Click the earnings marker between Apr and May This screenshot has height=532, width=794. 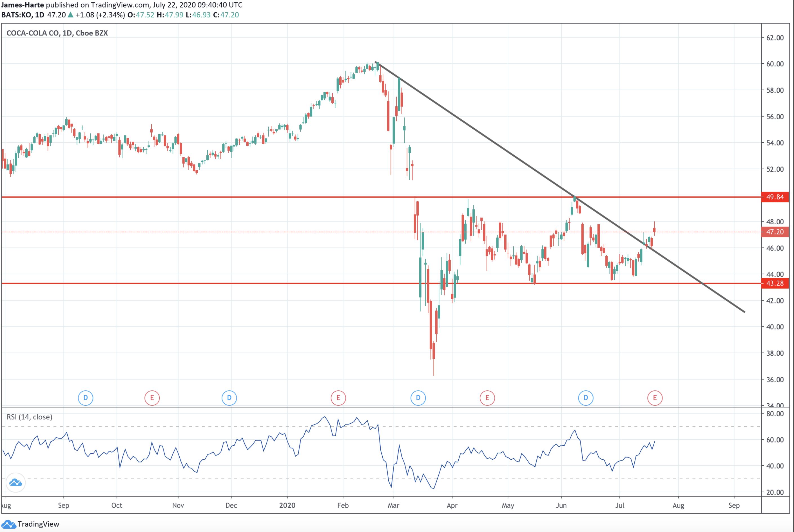tap(487, 398)
